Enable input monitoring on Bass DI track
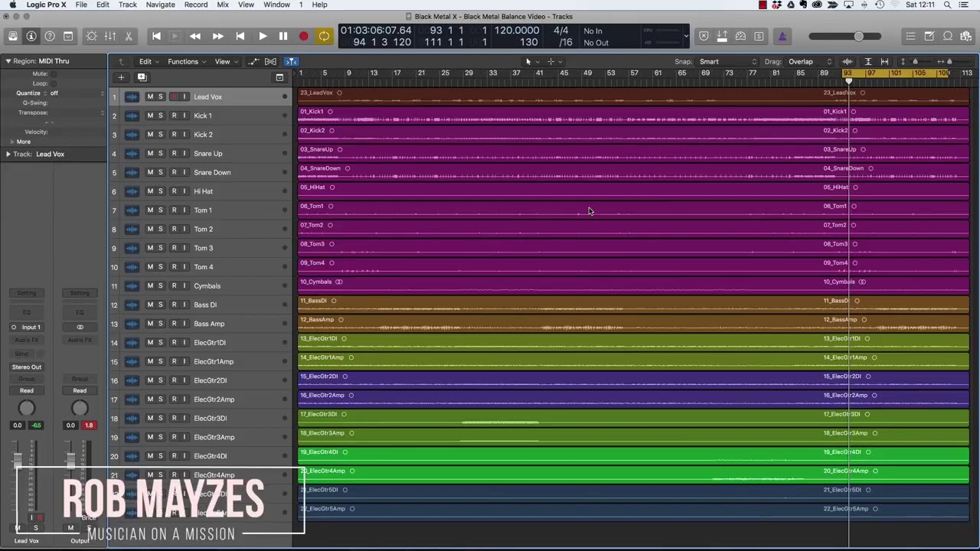The image size is (980, 551). (184, 305)
